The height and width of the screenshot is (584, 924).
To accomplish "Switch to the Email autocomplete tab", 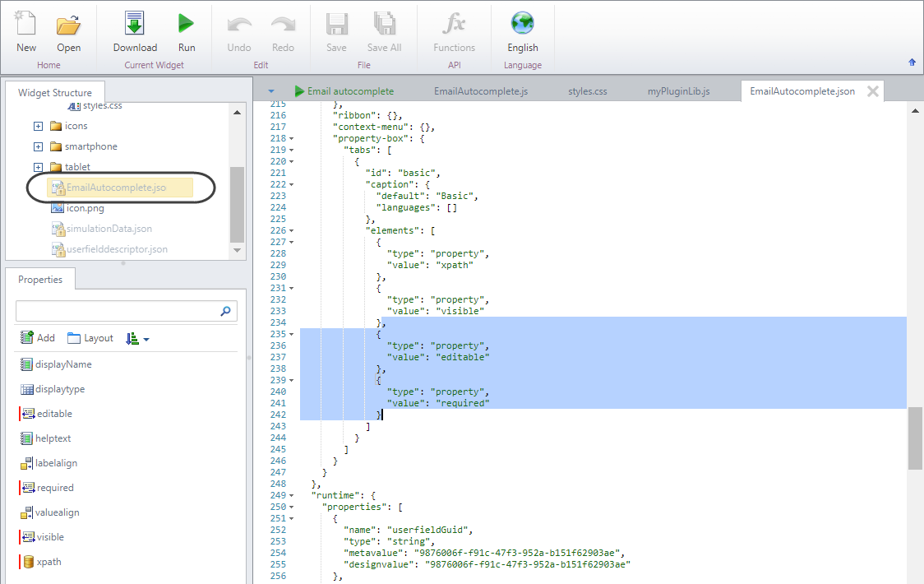I will pos(344,91).
